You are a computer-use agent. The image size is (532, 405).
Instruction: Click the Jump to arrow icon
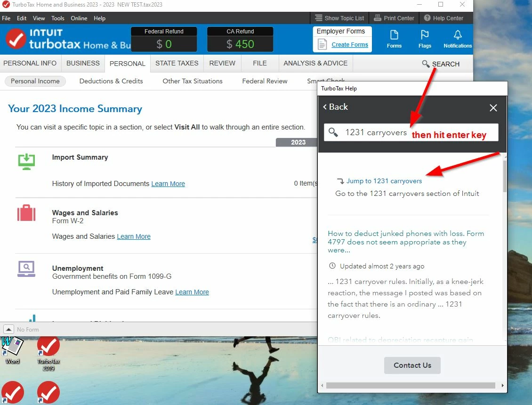click(340, 181)
